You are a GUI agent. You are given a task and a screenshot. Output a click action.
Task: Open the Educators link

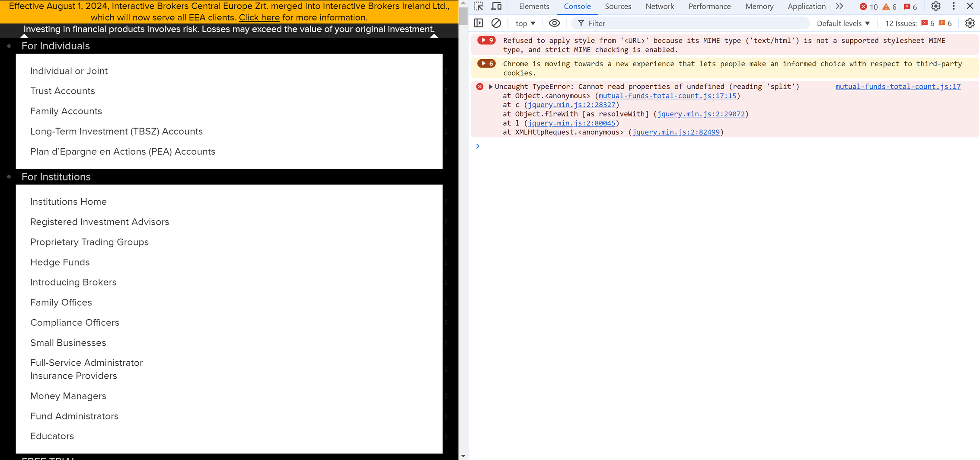pyautogui.click(x=52, y=436)
